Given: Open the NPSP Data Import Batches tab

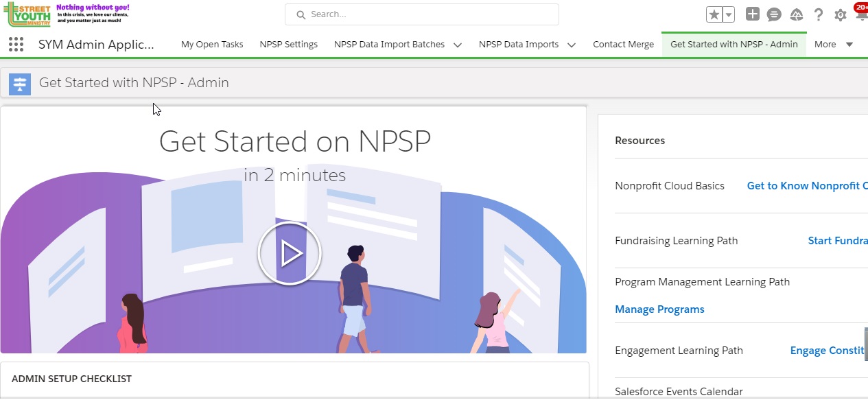Looking at the screenshot, I should click(x=389, y=45).
